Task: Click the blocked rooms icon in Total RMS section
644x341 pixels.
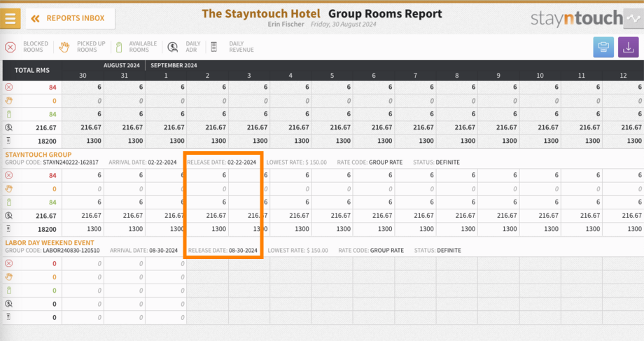Action: click(x=8, y=87)
